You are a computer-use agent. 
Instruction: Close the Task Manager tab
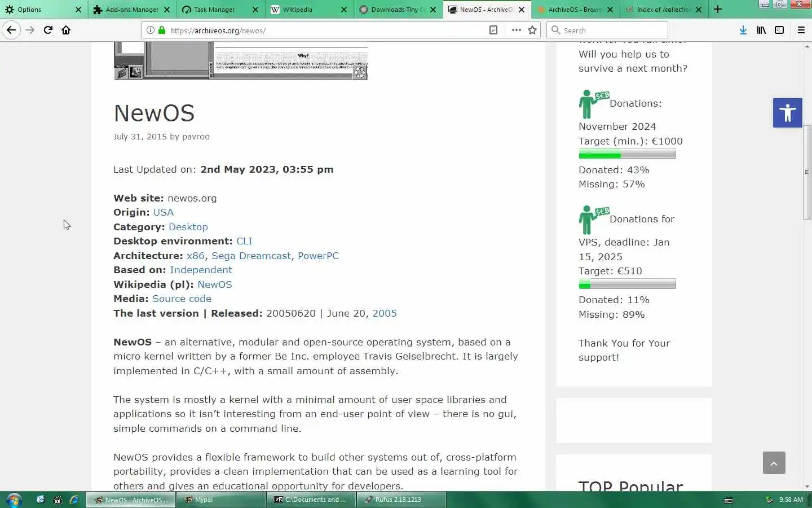click(255, 10)
